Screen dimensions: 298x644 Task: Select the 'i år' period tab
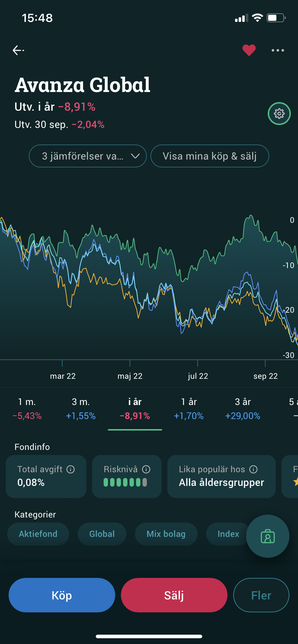135,409
